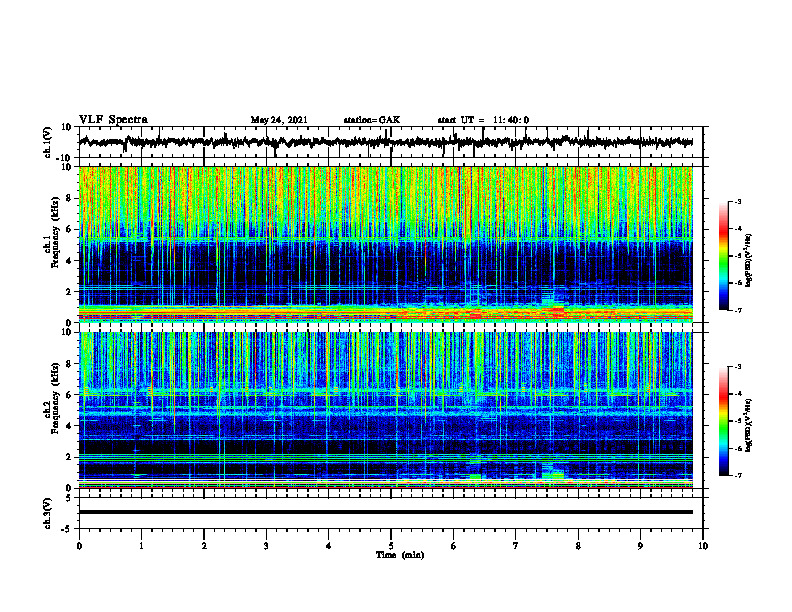Click ch.2 spectrogram "8" kHz tick label
792x612 pixels.
tap(69, 364)
